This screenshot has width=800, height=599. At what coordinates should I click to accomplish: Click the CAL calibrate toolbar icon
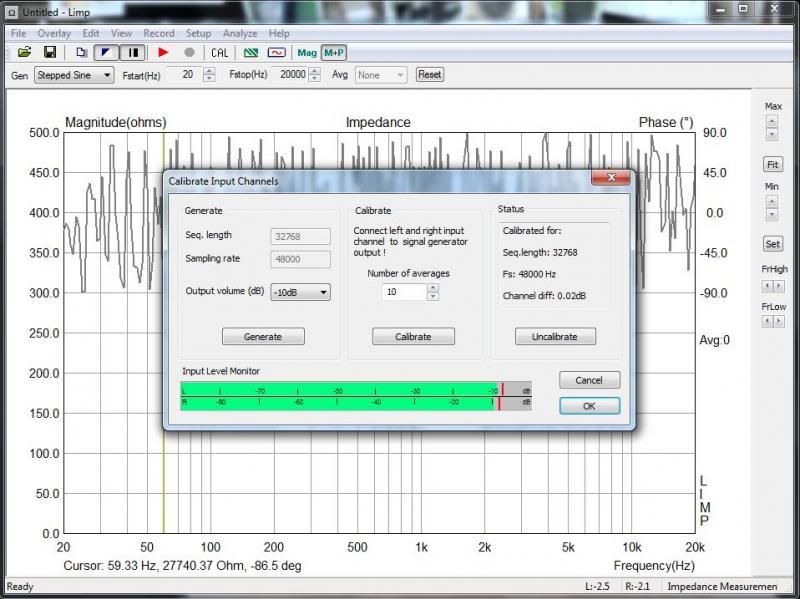pyautogui.click(x=220, y=52)
